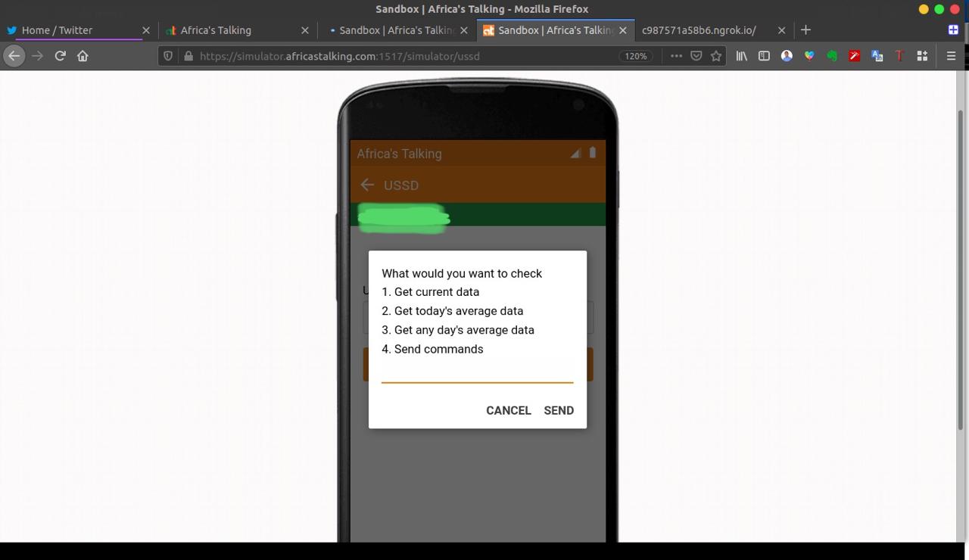The image size is (969, 560).
Task: Switch to the Home / Twitter tab
Action: [79, 30]
